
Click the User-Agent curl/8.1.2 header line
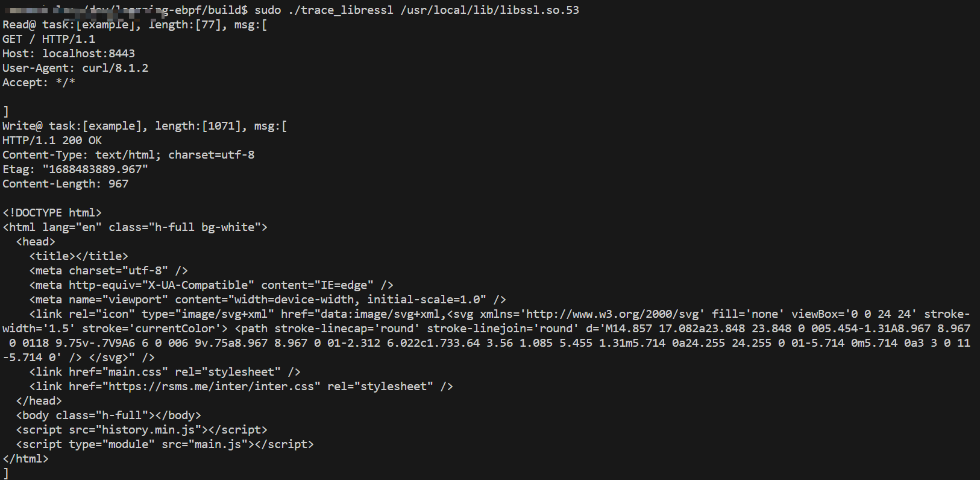pyautogui.click(x=75, y=68)
